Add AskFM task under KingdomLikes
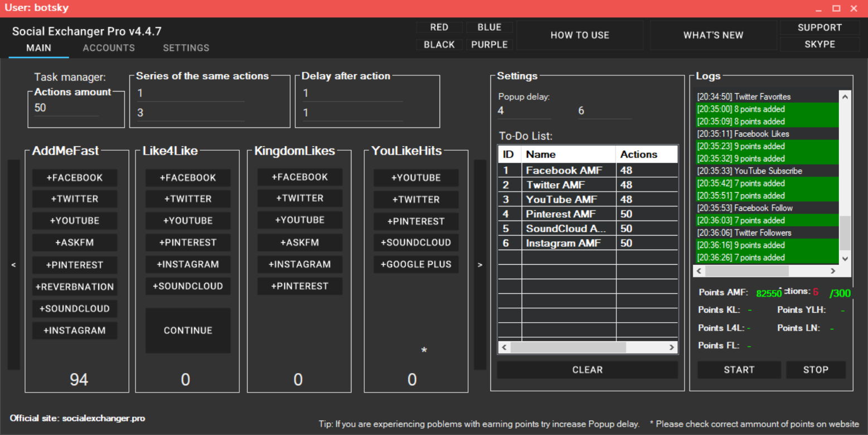This screenshot has height=435, width=868. 300,242
